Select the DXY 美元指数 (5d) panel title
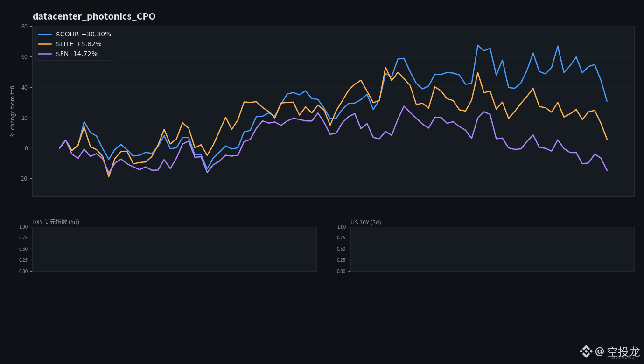The width and height of the screenshot is (644, 364). [56, 222]
